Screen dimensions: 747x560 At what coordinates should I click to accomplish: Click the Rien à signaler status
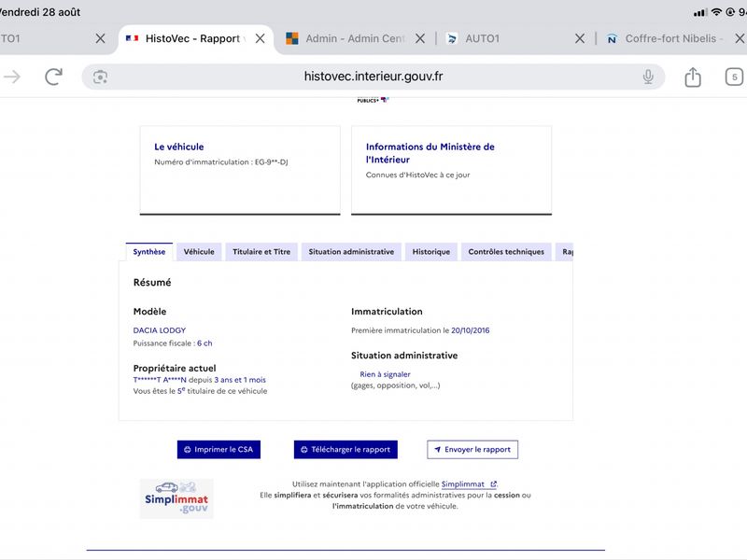click(x=385, y=375)
